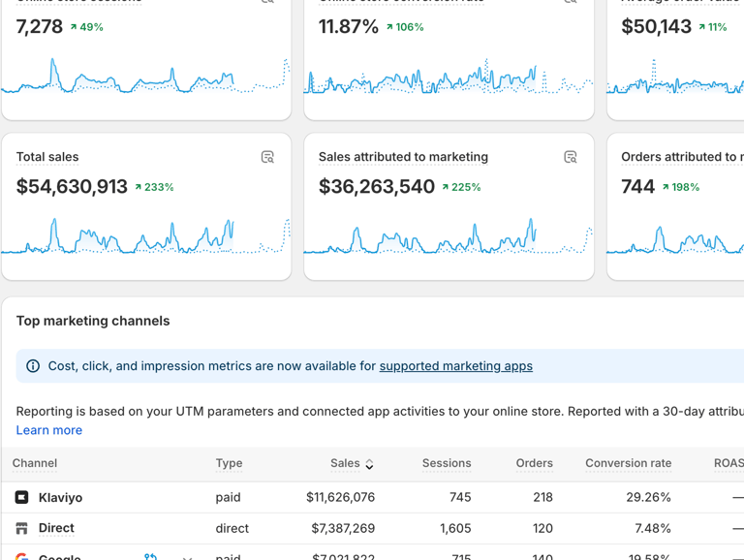Click Klaviyo's orders cell 218
Viewport: 744px width, 560px height.
tap(542, 497)
